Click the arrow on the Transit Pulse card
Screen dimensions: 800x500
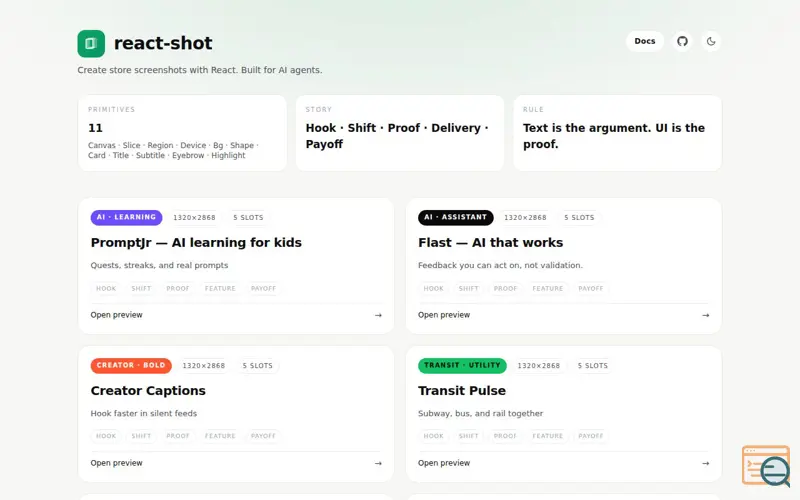[x=706, y=463]
